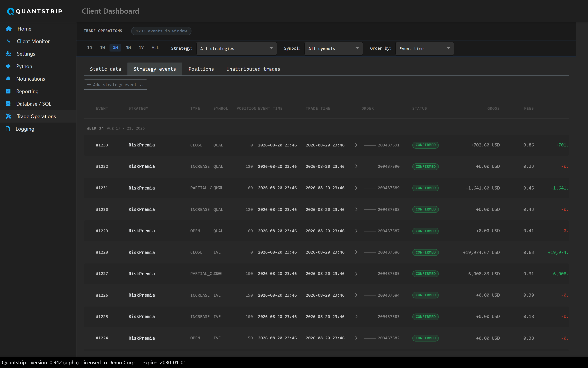The image size is (588, 368).
Task: Click the Client Dashboard title
Action: 110,11
